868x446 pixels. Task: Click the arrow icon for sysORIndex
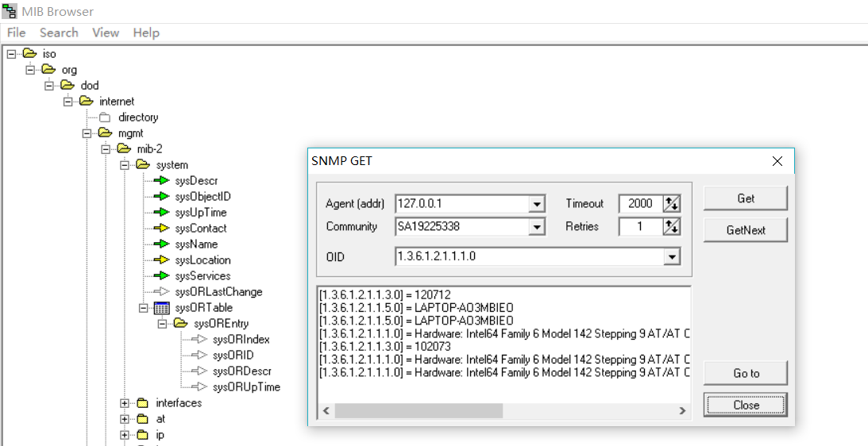pyautogui.click(x=199, y=339)
